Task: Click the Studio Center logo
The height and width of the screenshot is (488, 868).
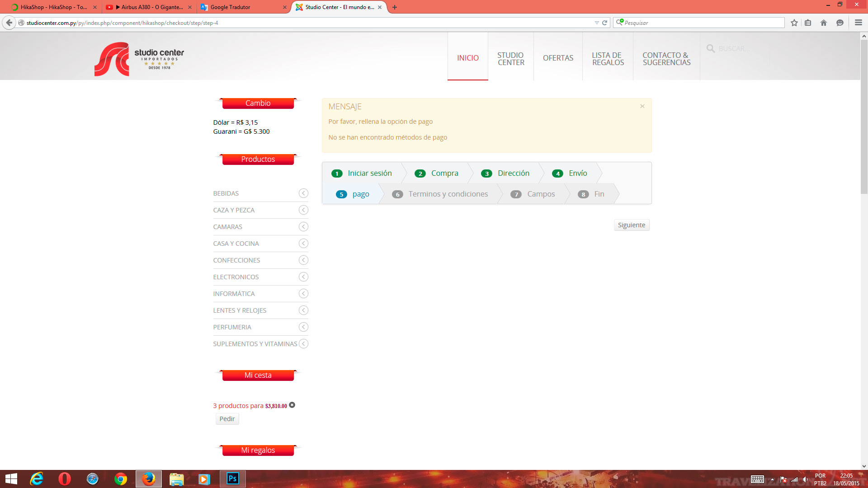Action: 139,59
